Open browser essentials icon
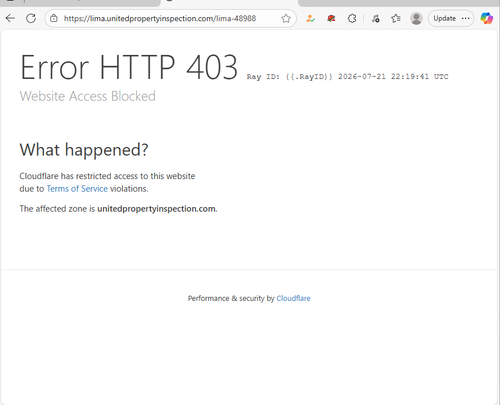Screen dimensions: 500x405 click(x=376, y=18)
